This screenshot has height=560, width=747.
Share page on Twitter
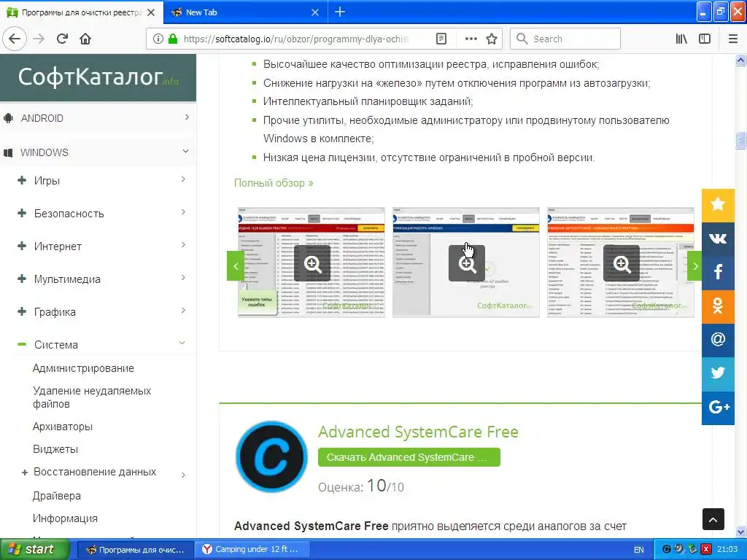pyautogui.click(x=718, y=374)
